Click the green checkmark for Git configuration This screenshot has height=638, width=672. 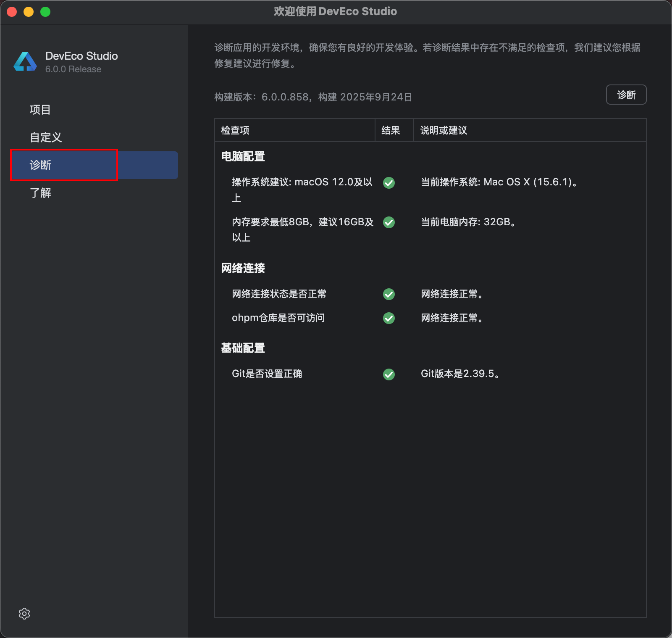click(389, 374)
